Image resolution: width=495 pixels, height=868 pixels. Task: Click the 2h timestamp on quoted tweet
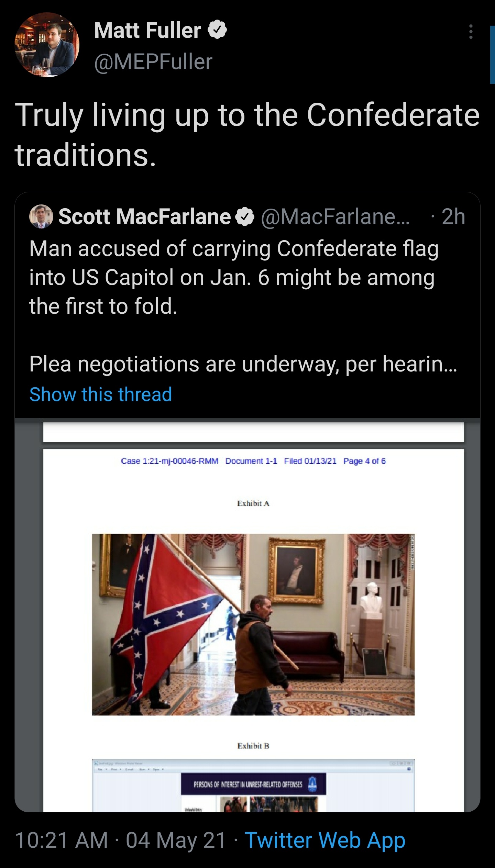point(453,217)
